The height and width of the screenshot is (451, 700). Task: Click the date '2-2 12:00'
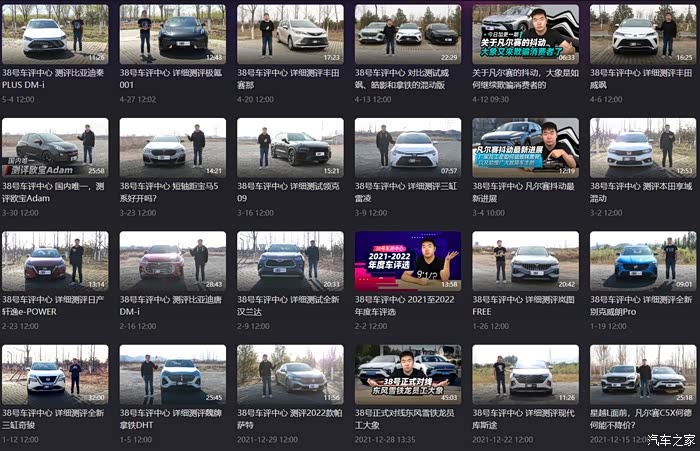371,326
